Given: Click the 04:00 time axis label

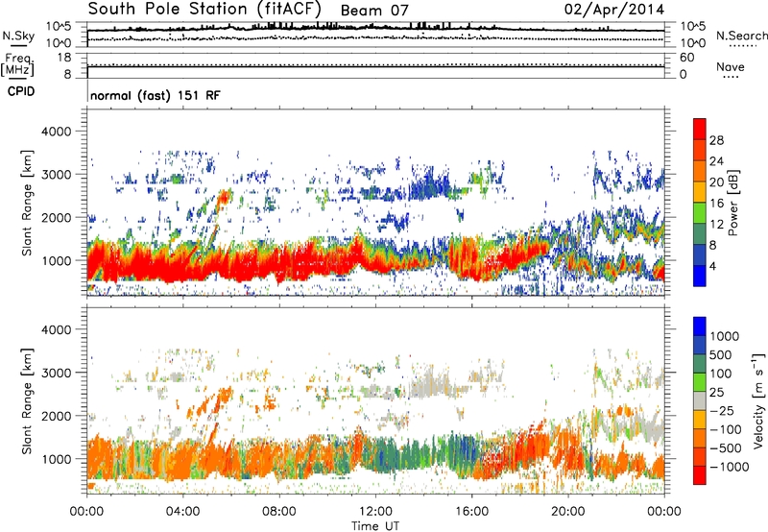Looking at the screenshot, I should (x=183, y=512).
